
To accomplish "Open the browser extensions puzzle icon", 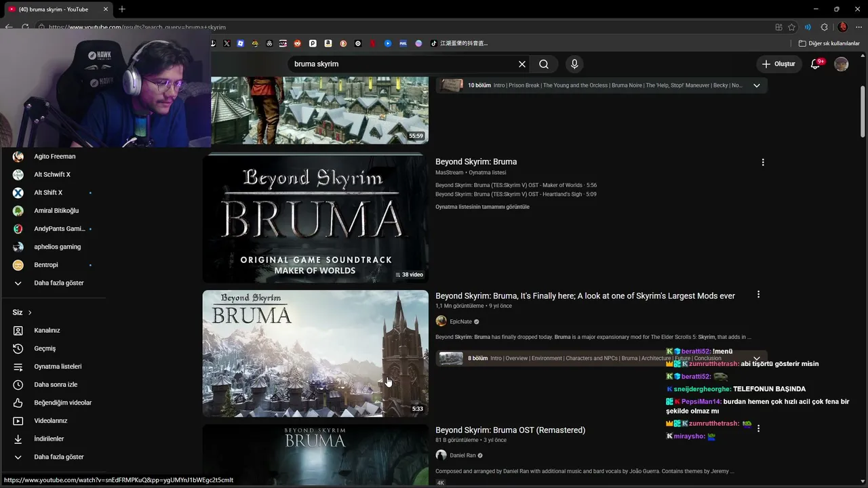I will click(x=824, y=27).
